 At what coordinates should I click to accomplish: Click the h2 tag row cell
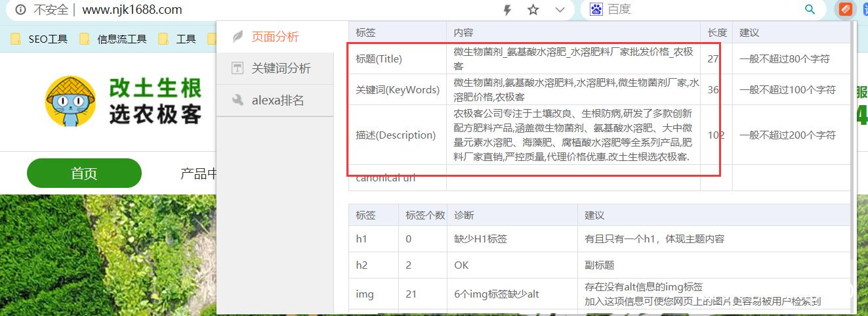tap(362, 265)
